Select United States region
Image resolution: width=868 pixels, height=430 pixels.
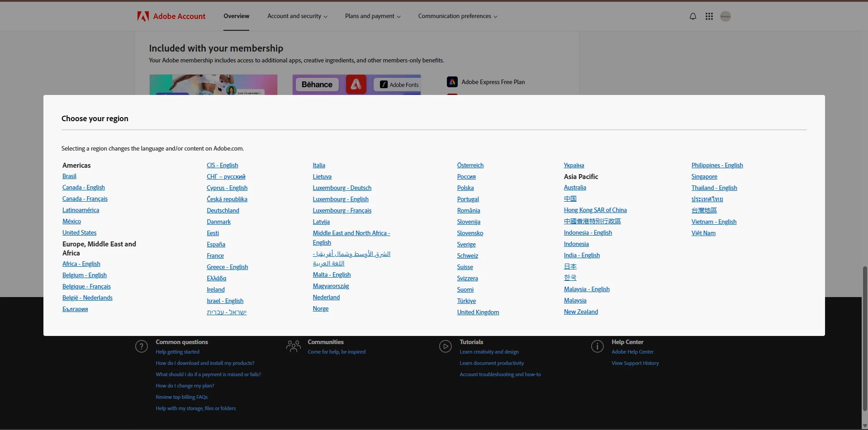tap(79, 233)
